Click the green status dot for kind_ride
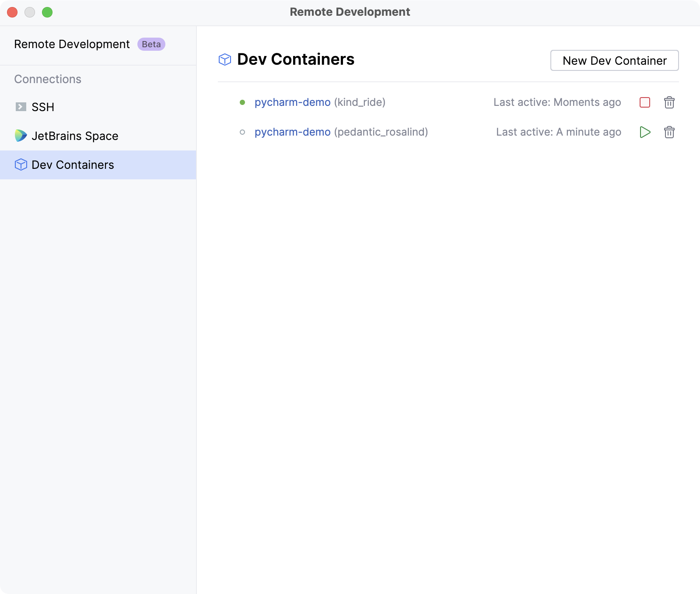The image size is (700, 594). (x=243, y=101)
